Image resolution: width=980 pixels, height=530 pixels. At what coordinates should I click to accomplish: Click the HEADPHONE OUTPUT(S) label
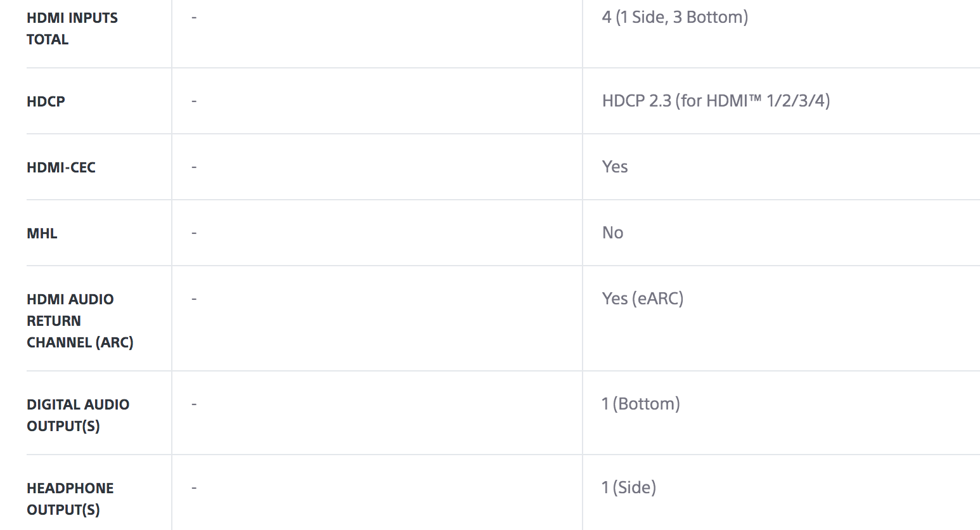pos(70,499)
